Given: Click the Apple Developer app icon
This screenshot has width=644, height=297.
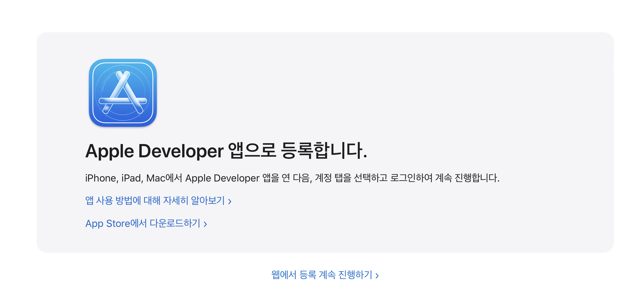Looking at the screenshot, I should click(x=123, y=93).
